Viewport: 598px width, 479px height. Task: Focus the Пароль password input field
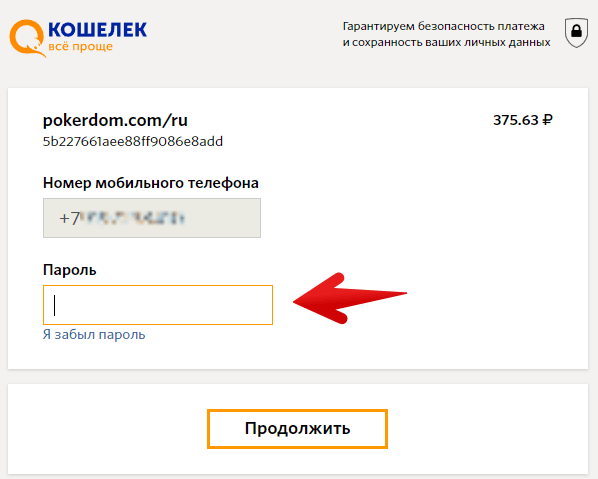(x=158, y=305)
